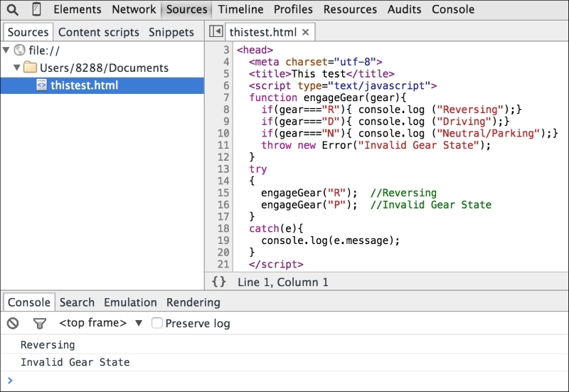Click the <head> tag on line 3
This screenshot has width=569, height=392.
click(x=255, y=50)
